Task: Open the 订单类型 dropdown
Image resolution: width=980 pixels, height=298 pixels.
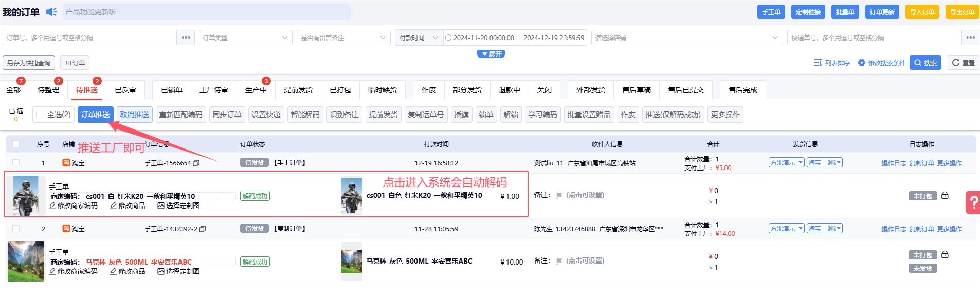Action: [245, 38]
